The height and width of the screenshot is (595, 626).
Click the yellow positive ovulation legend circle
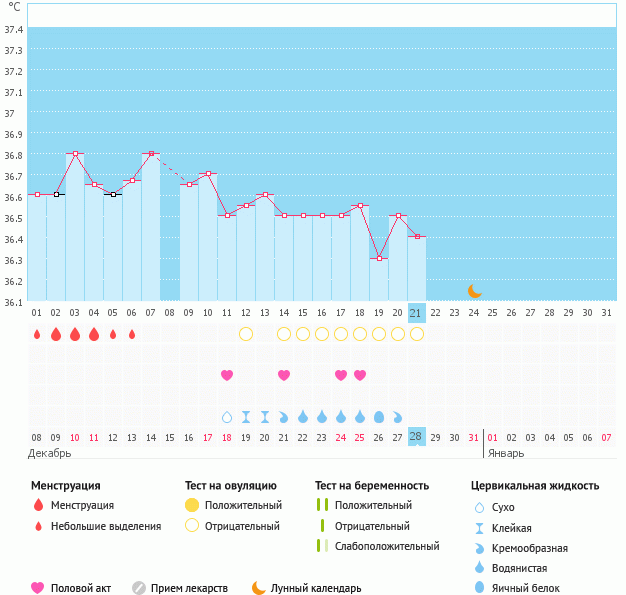tap(192, 505)
